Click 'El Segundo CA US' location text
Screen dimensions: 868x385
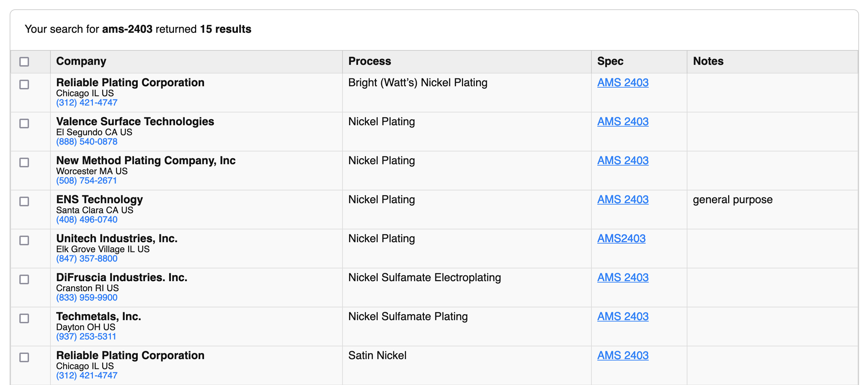pyautogui.click(x=94, y=132)
